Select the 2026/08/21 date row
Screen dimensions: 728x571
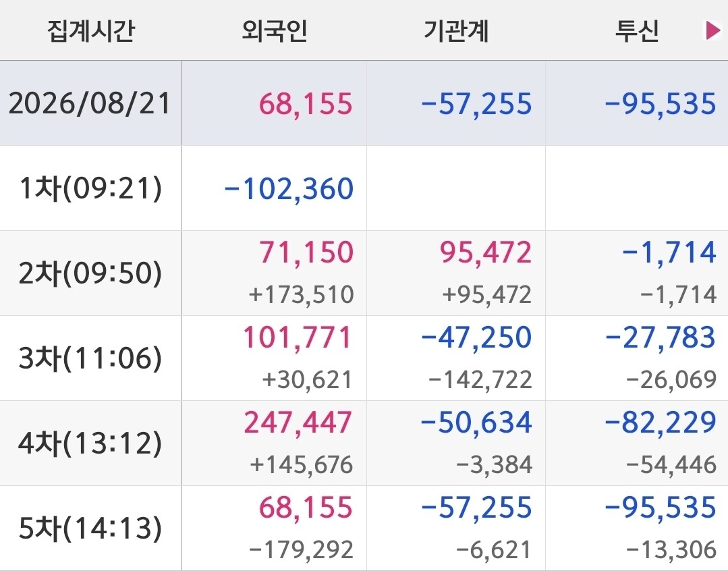pyautogui.click(x=364, y=103)
